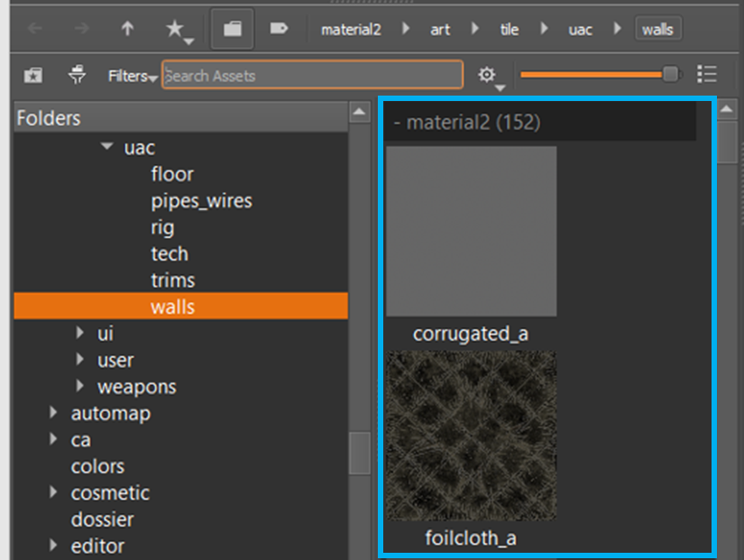Open dropdown arrow after material2 breadcrumb

406,29
